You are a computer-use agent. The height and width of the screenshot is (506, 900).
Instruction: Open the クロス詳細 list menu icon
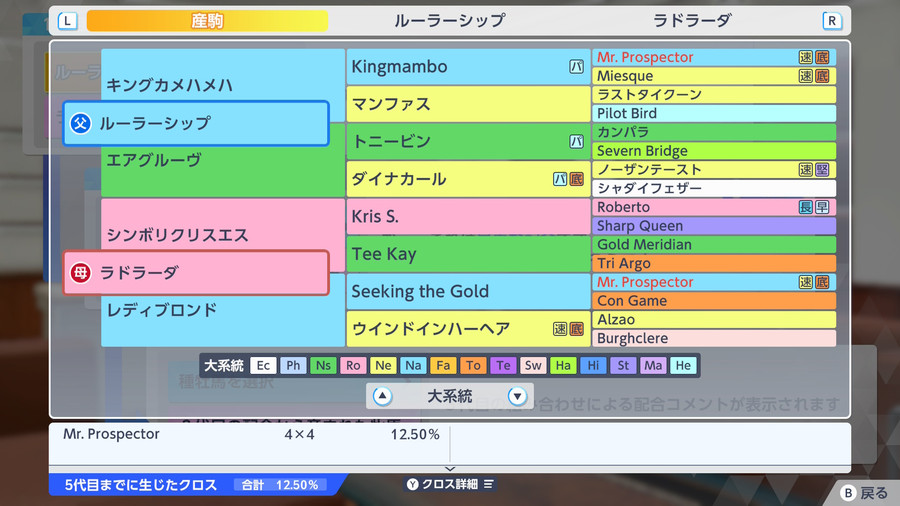click(x=488, y=484)
